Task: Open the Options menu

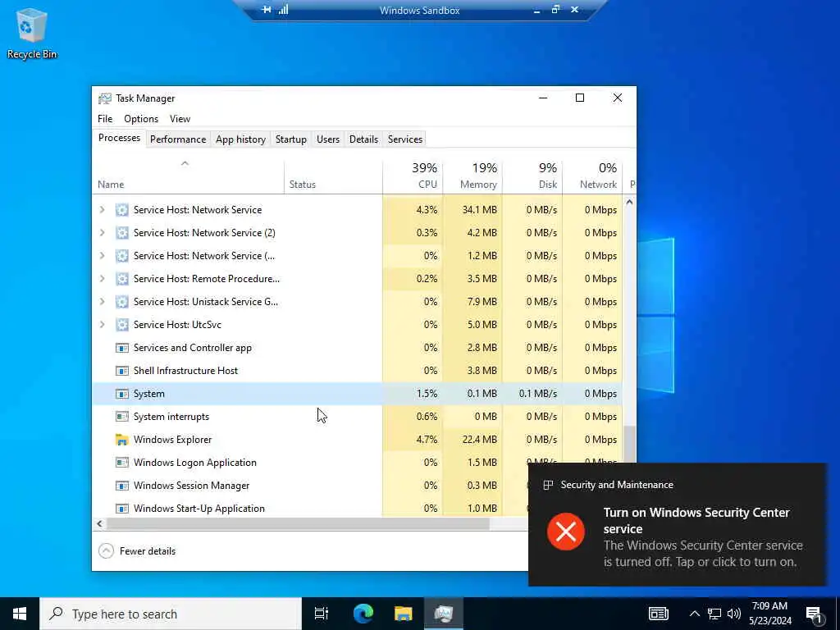Action: pyautogui.click(x=141, y=119)
